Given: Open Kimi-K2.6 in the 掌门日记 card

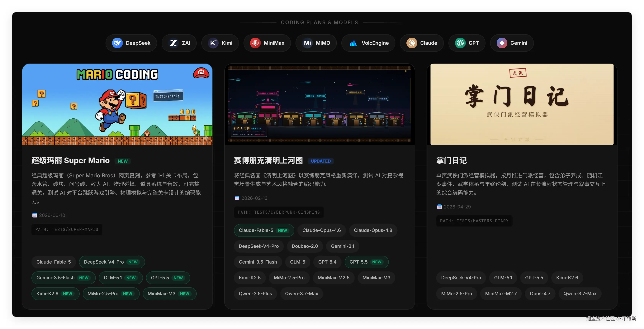Looking at the screenshot, I should (x=567, y=278).
